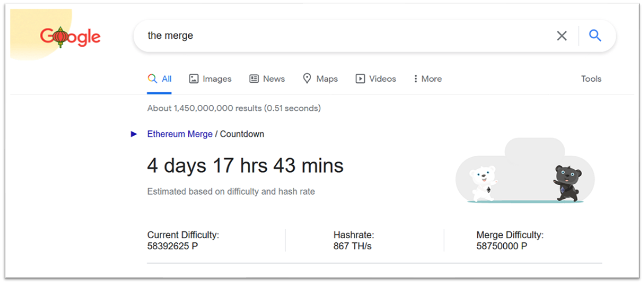Click the Merge Difficulty label

510,235
